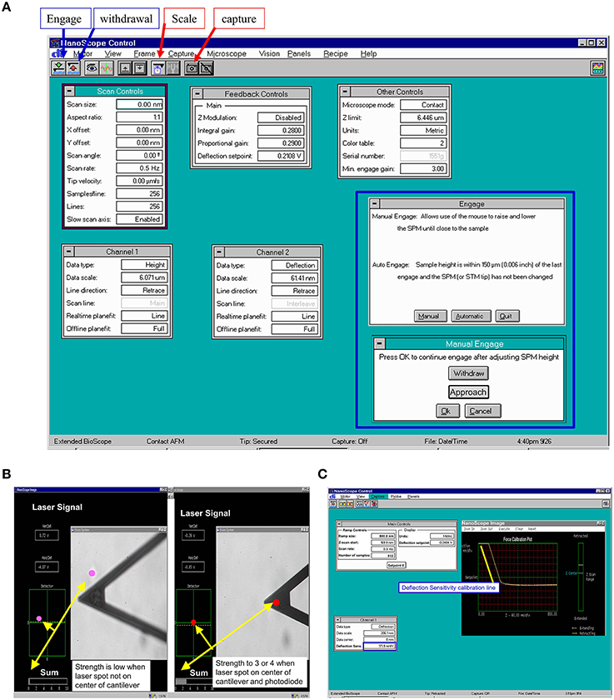Viewport: 614px width, 700px height.
Task: Click the Withdraw button in Manual Engage dialog
Action: pyautogui.click(x=468, y=373)
